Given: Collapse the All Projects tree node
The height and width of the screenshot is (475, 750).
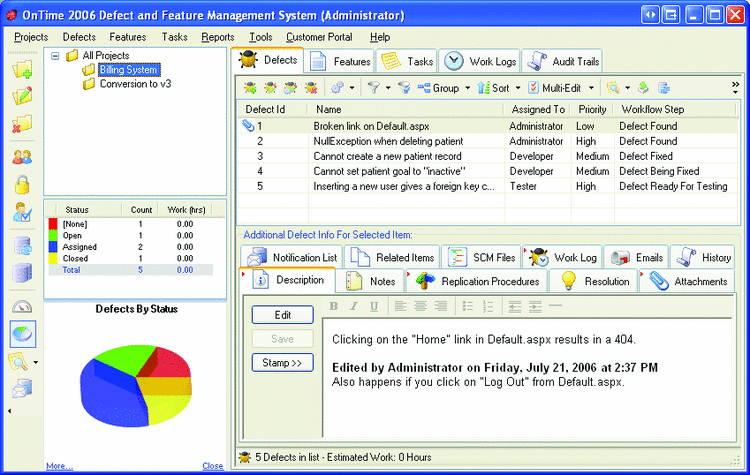Looking at the screenshot, I should (x=55, y=56).
